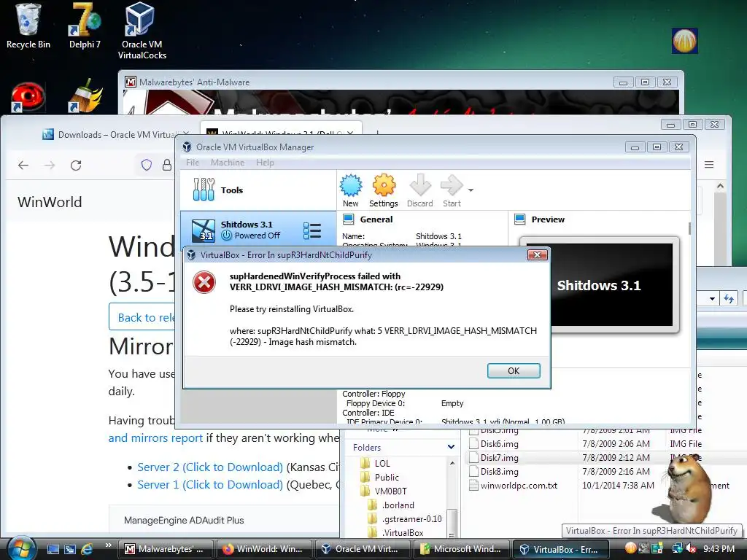Open Firefox hamburger menu
This screenshot has height=560, width=747.
(x=709, y=165)
